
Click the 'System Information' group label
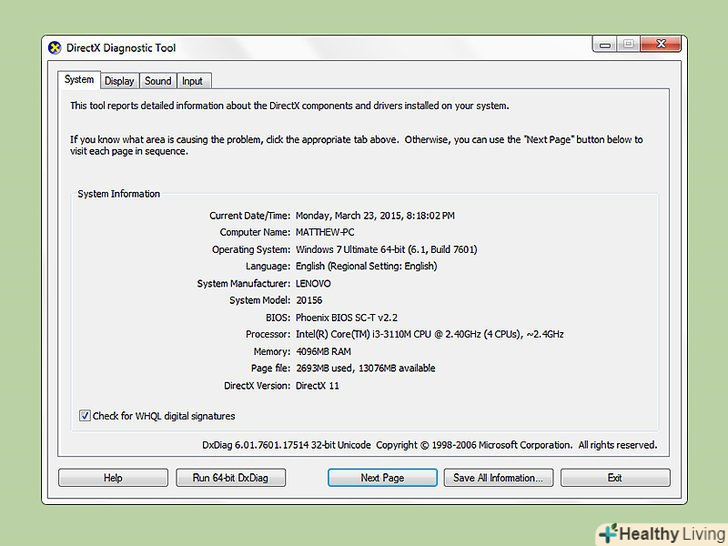coord(119,194)
